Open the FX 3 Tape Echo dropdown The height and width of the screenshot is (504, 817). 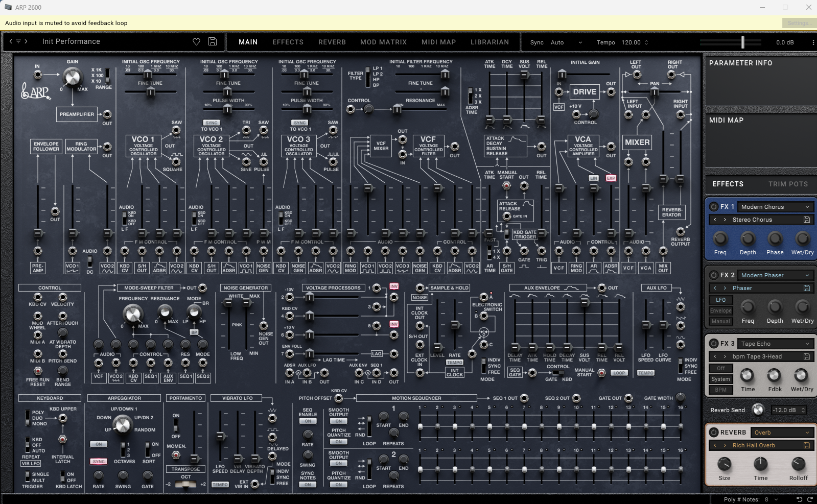(775, 344)
